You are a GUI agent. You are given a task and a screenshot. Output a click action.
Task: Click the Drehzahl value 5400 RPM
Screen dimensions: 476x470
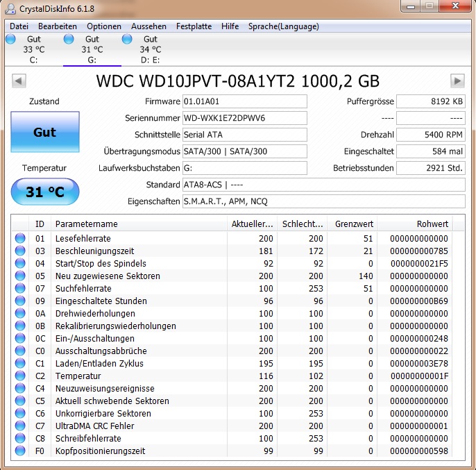click(431, 135)
